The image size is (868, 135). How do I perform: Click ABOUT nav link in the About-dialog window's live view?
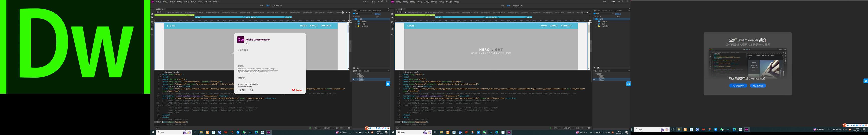tap(314, 25)
